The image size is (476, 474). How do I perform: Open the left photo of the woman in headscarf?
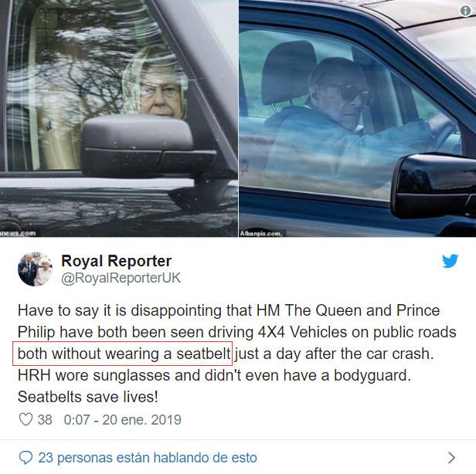[119, 118]
